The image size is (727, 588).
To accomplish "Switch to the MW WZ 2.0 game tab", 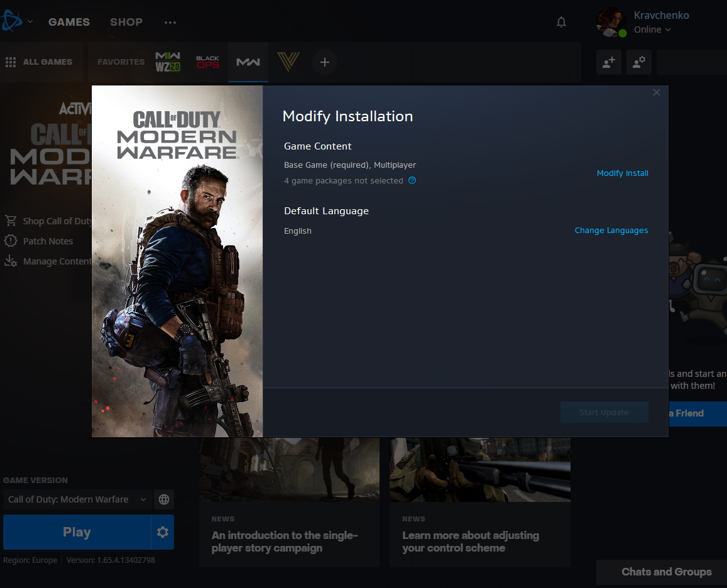I will [x=168, y=62].
